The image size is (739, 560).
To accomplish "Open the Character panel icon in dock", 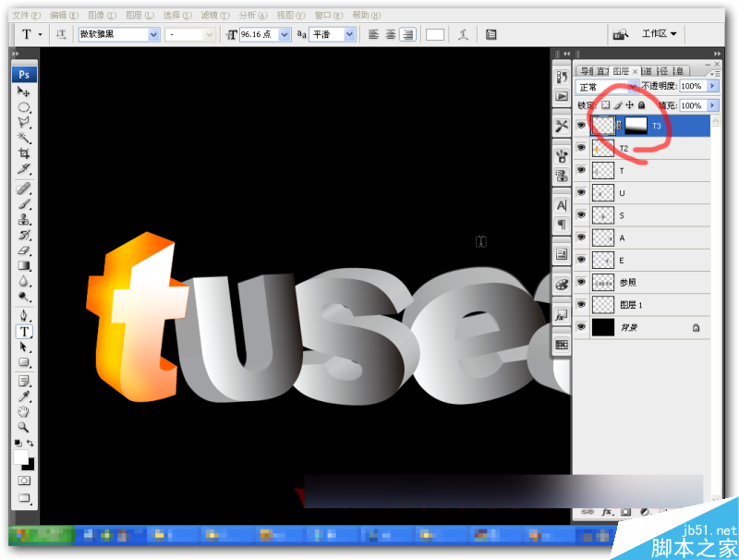I will pos(562,205).
